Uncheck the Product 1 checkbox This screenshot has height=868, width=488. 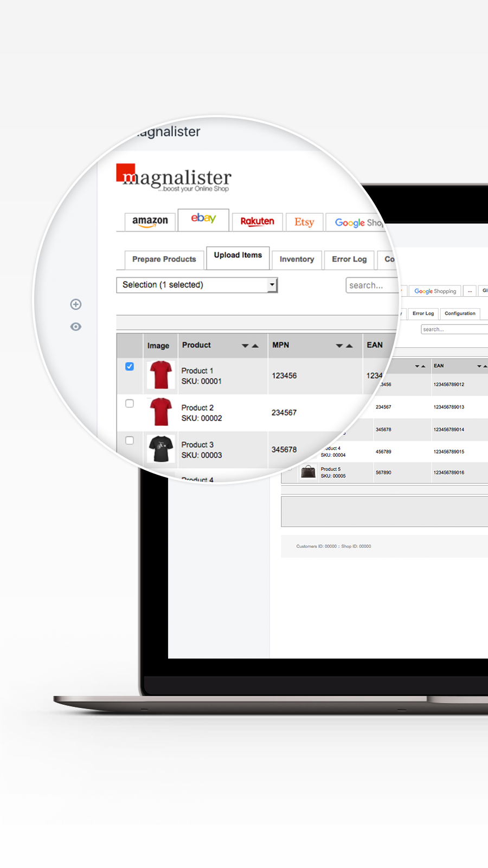(x=130, y=366)
